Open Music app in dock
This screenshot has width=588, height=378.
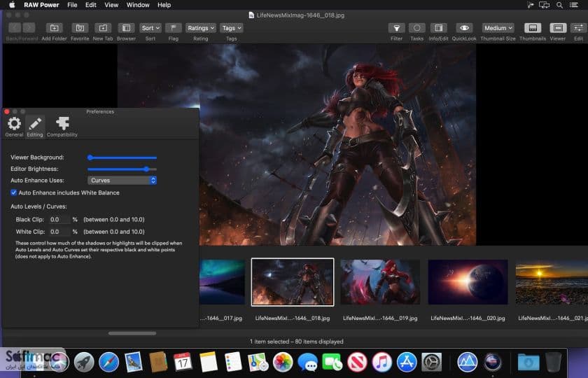pyautogui.click(x=381, y=363)
